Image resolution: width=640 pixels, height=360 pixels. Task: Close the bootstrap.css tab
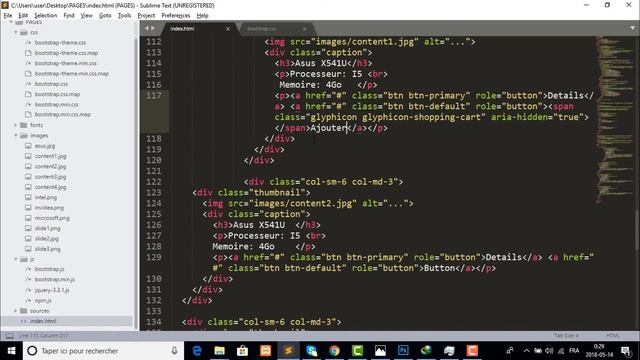[x=304, y=29]
